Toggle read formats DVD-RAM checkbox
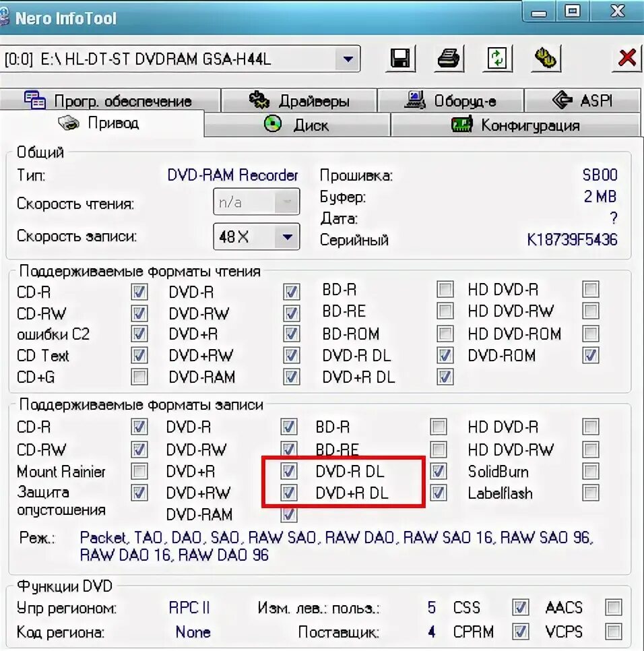This screenshot has width=644, height=651. tap(291, 377)
